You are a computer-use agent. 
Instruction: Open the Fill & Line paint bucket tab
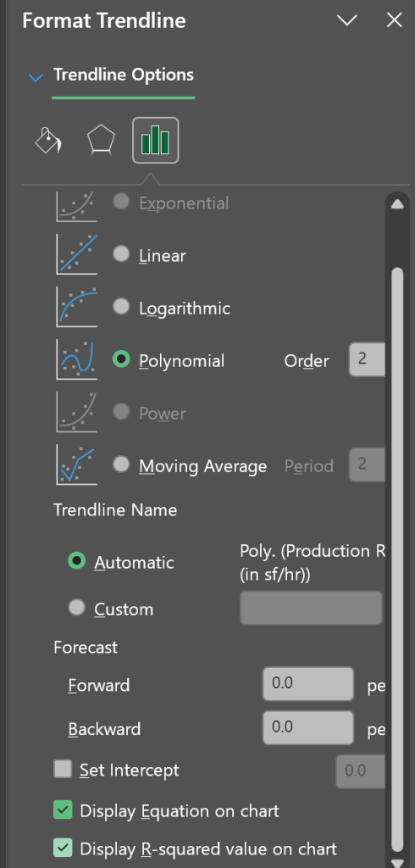click(48, 141)
